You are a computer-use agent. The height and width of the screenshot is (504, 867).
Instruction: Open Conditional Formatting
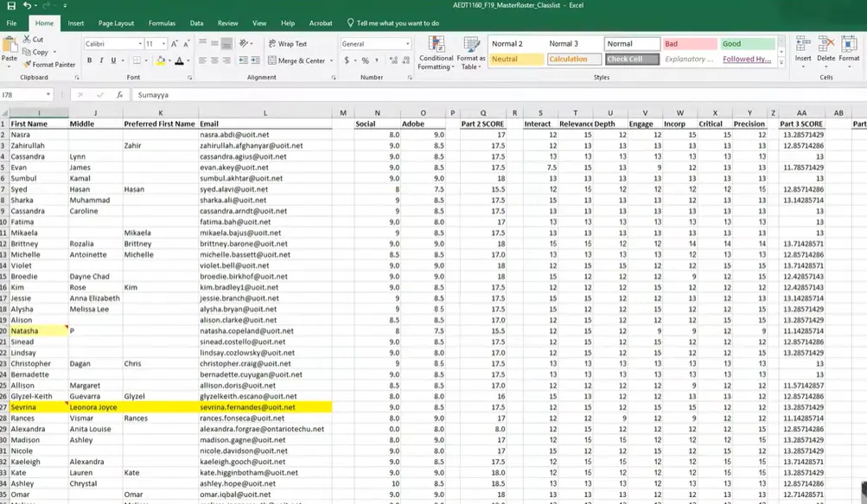436,54
